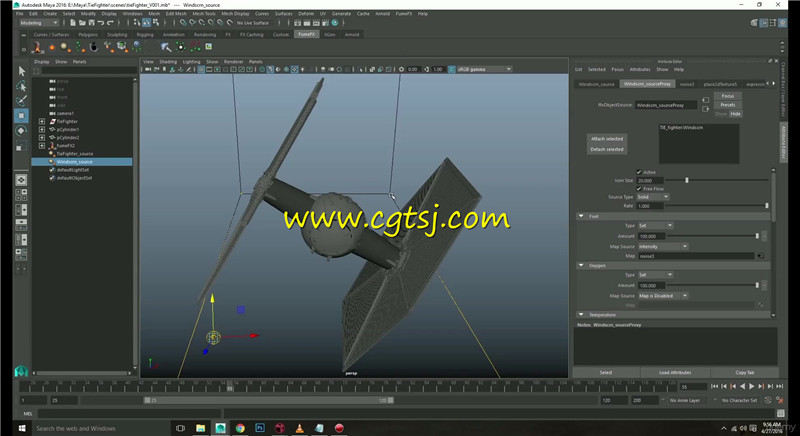Screen dimensions: 800x436
Task: Click the Presets button
Action: (728, 105)
